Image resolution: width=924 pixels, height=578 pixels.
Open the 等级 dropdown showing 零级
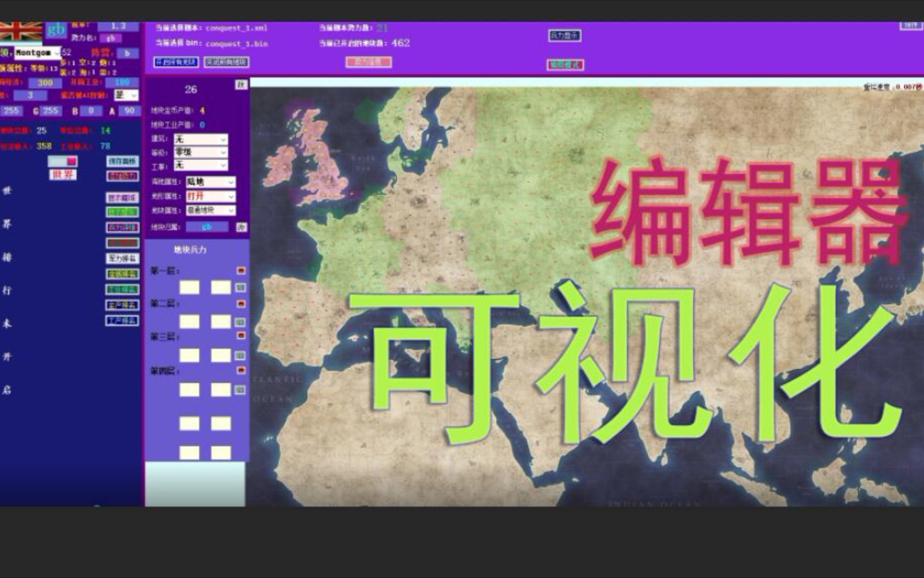coord(201,151)
